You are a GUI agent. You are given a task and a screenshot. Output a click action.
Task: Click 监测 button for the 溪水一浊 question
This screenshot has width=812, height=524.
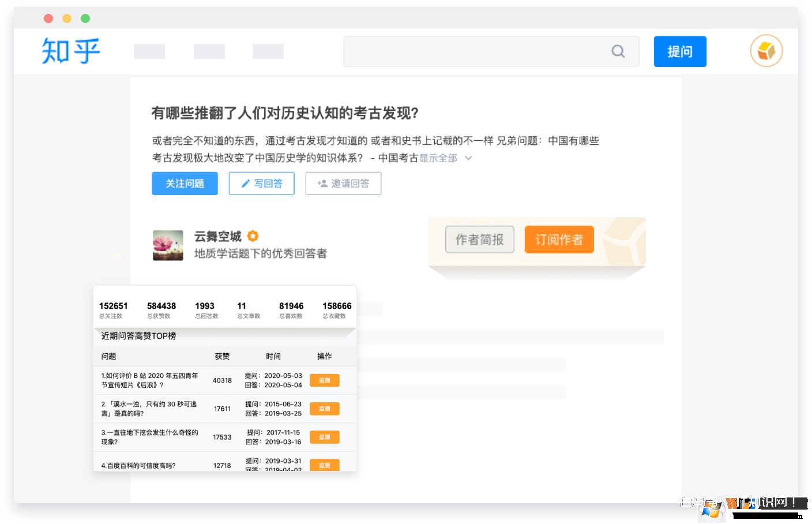coord(324,409)
